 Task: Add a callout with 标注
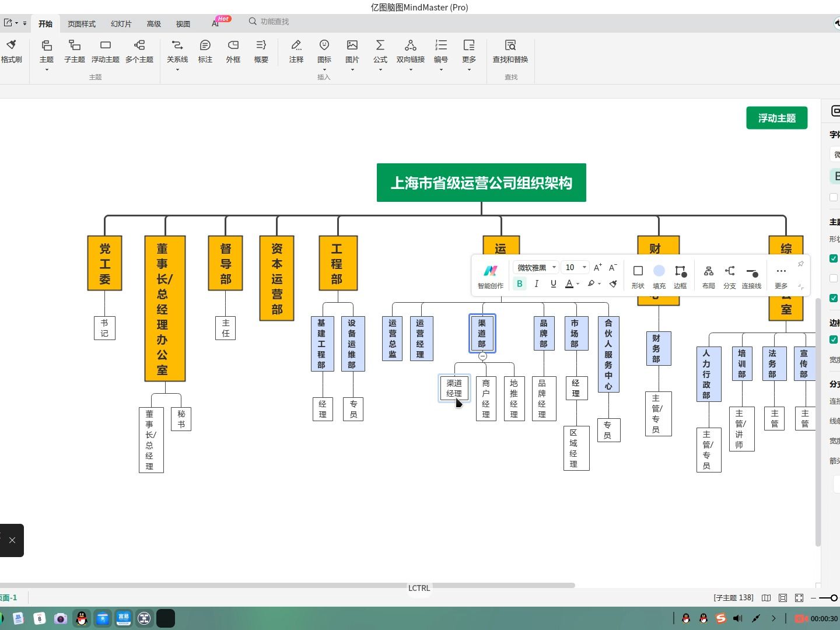pos(205,51)
